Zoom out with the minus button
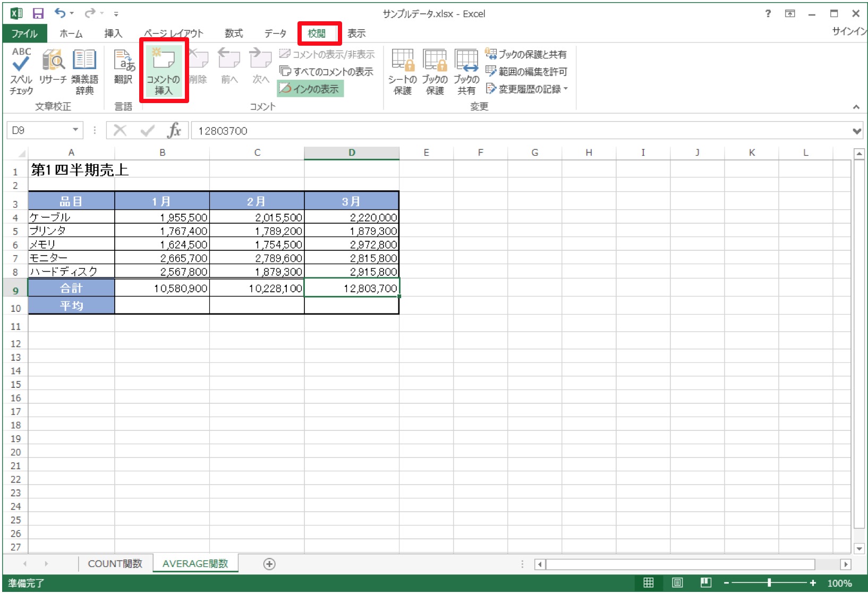This screenshot has width=868, height=593. [726, 583]
